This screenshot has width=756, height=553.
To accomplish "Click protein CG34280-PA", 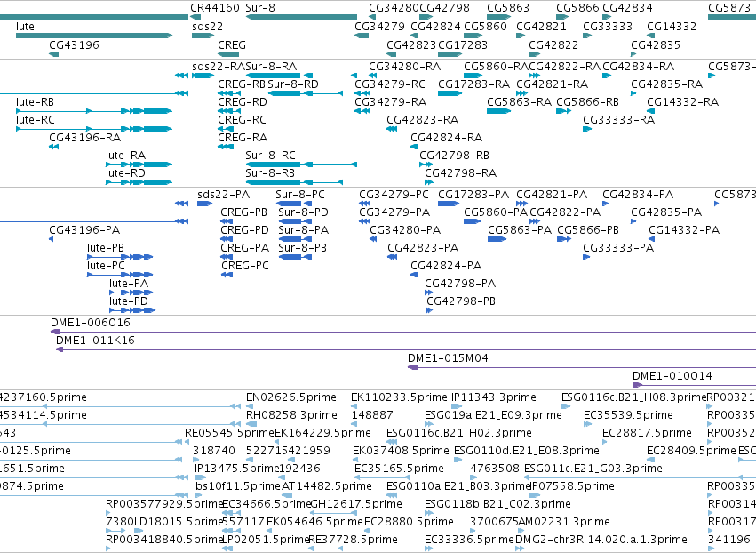I will pos(404,230).
